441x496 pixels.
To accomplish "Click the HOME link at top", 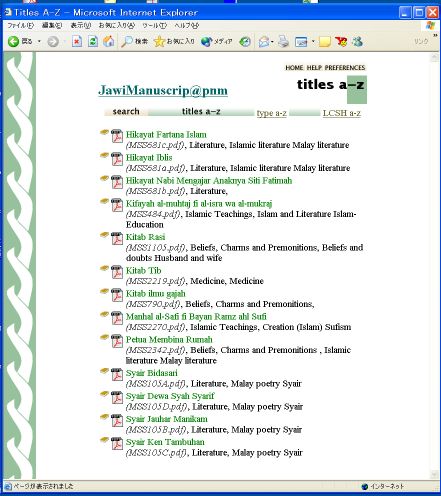I will coord(294,68).
